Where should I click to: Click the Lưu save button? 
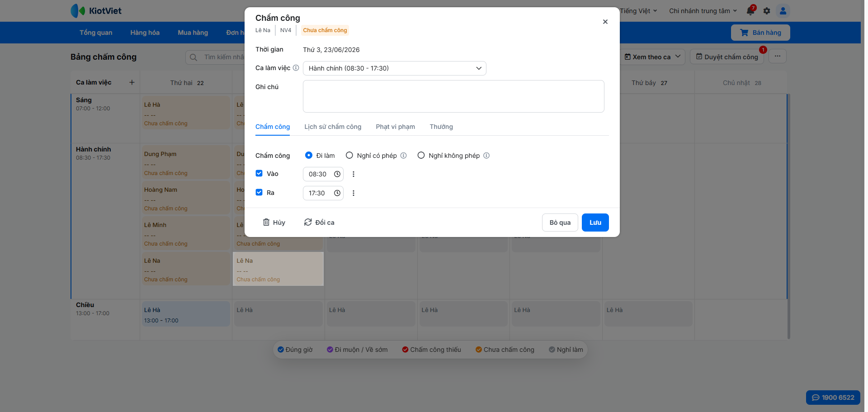[x=595, y=223]
